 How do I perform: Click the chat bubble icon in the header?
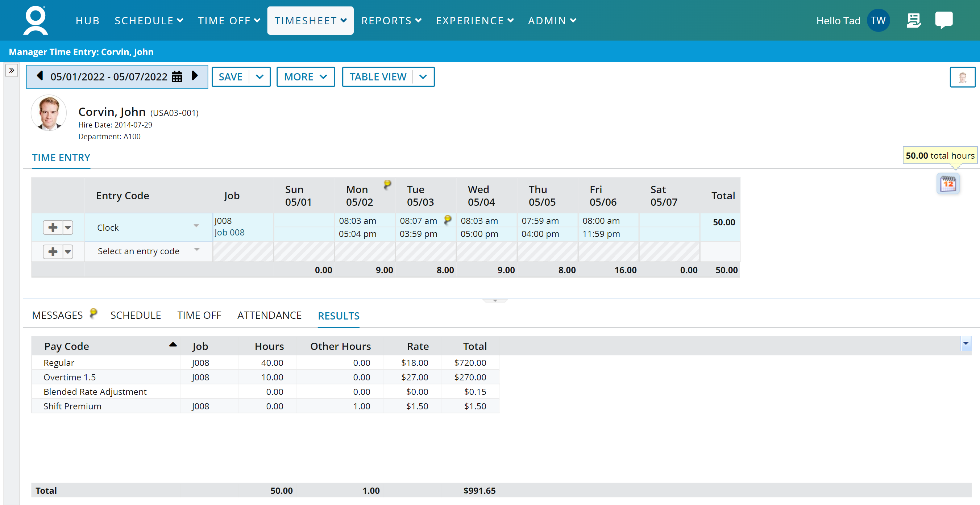944,20
